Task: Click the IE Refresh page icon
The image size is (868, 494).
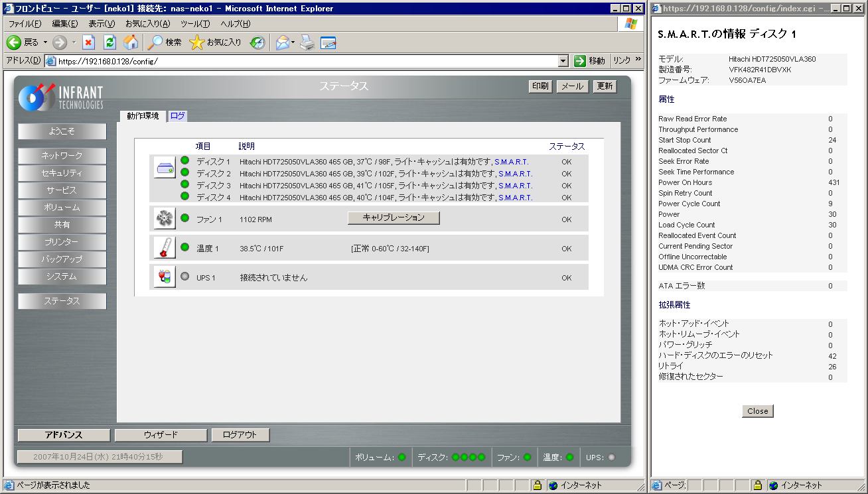Action: [110, 42]
